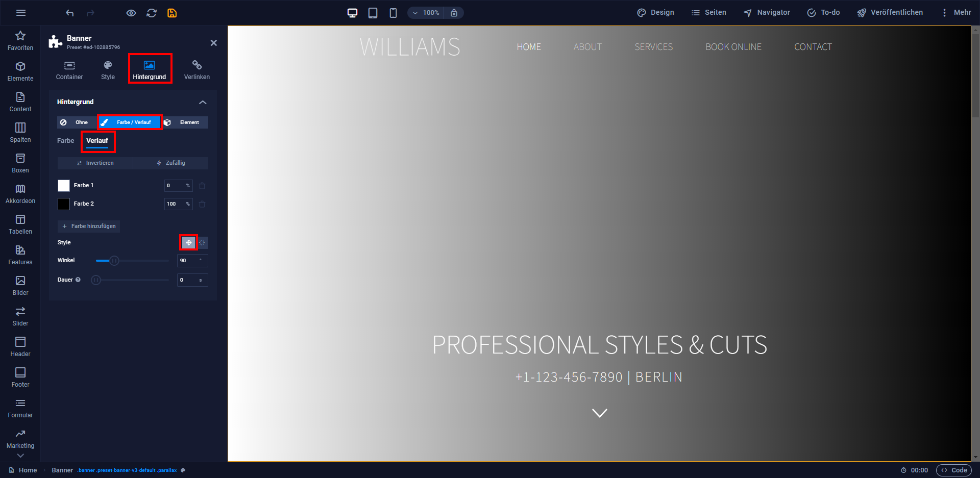Switch to the Style tab

[x=108, y=70]
